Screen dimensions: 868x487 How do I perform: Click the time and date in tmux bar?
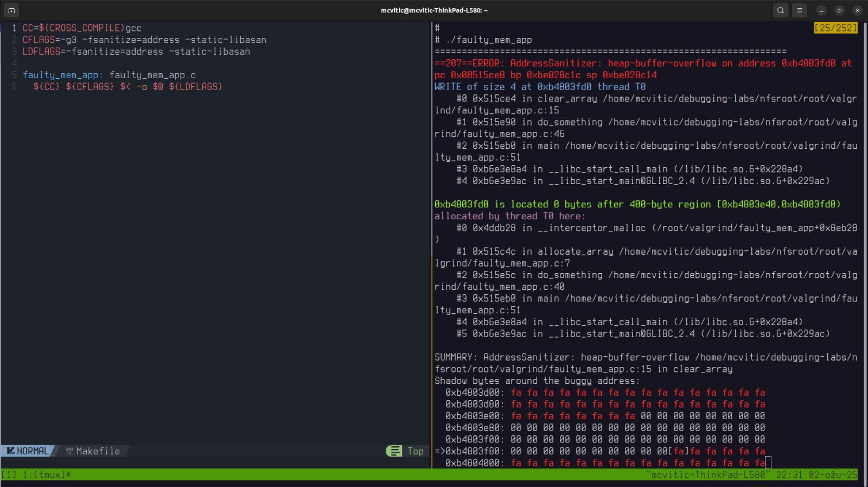click(816, 475)
